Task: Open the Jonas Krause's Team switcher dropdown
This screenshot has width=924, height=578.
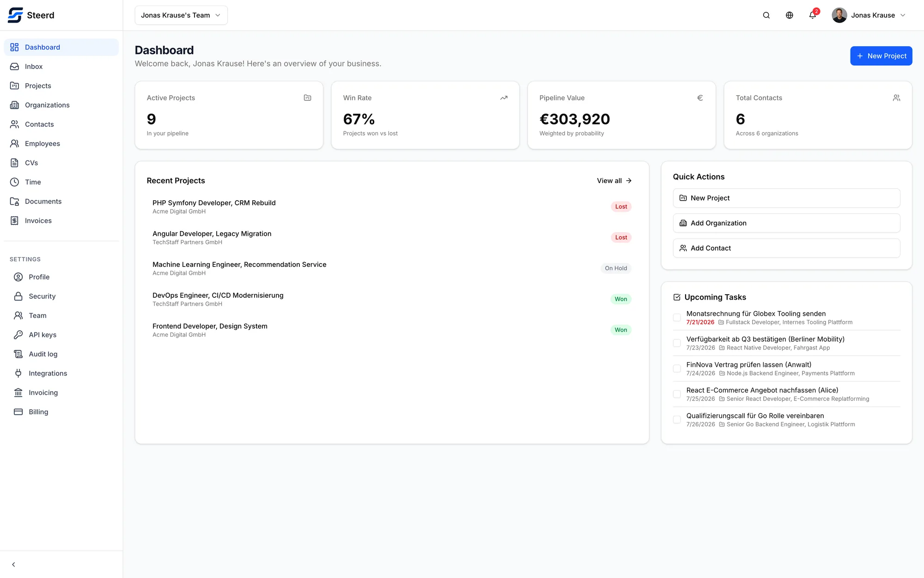Action: click(181, 15)
